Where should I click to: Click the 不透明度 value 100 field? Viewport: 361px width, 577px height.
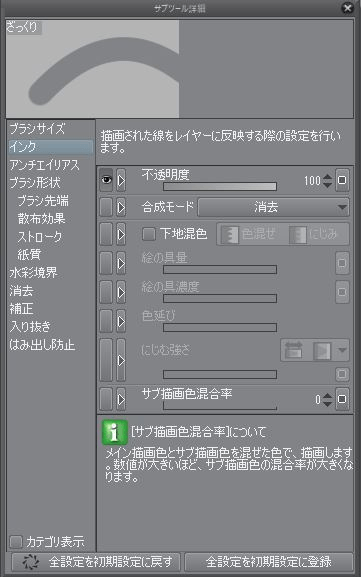point(312,181)
